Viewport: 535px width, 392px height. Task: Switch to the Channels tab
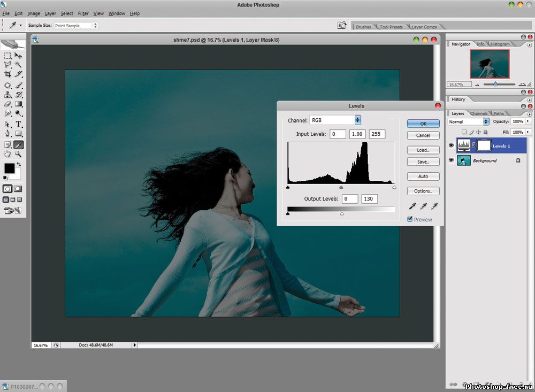[478, 113]
